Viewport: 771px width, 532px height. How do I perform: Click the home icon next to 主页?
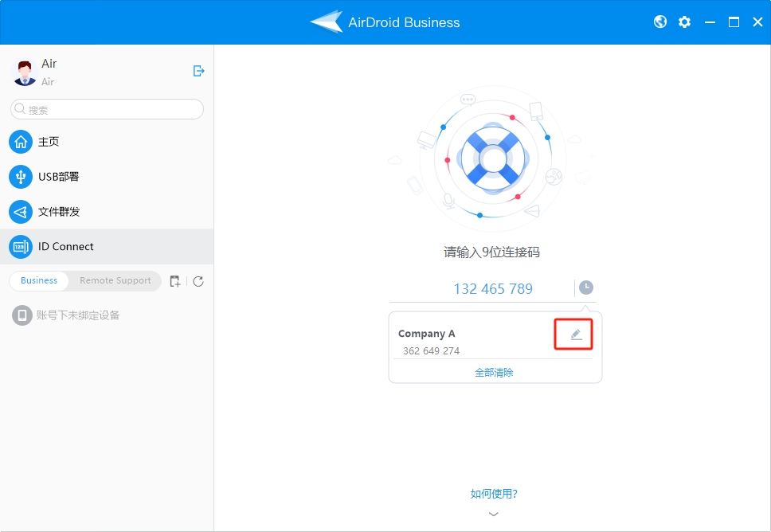point(21,142)
